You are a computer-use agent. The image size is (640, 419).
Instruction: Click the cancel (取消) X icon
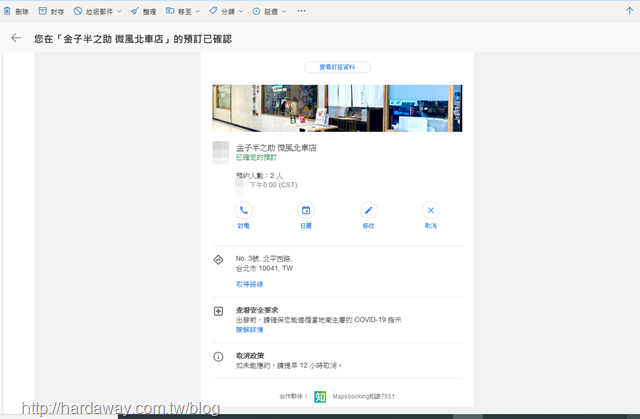click(431, 210)
